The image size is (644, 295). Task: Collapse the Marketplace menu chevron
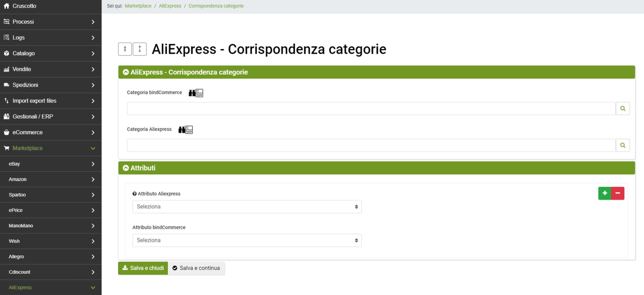(93, 148)
